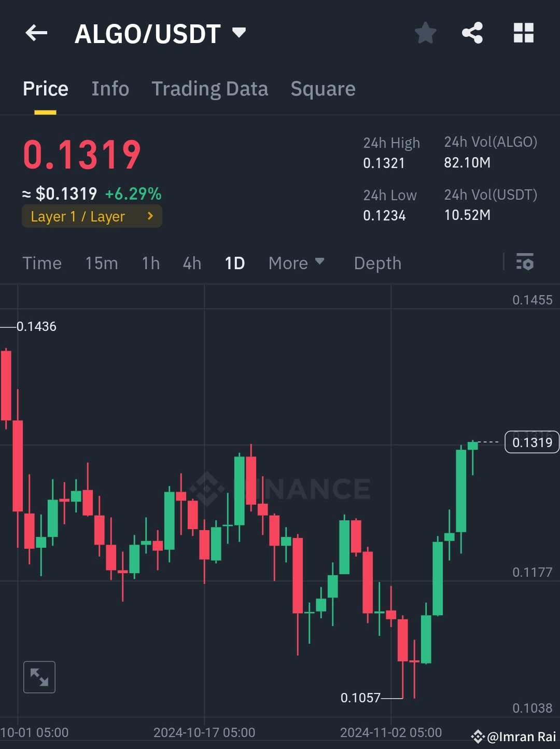Expand the More intervals dropdown
This screenshot has width=560, height=749.
pos(297,263)
